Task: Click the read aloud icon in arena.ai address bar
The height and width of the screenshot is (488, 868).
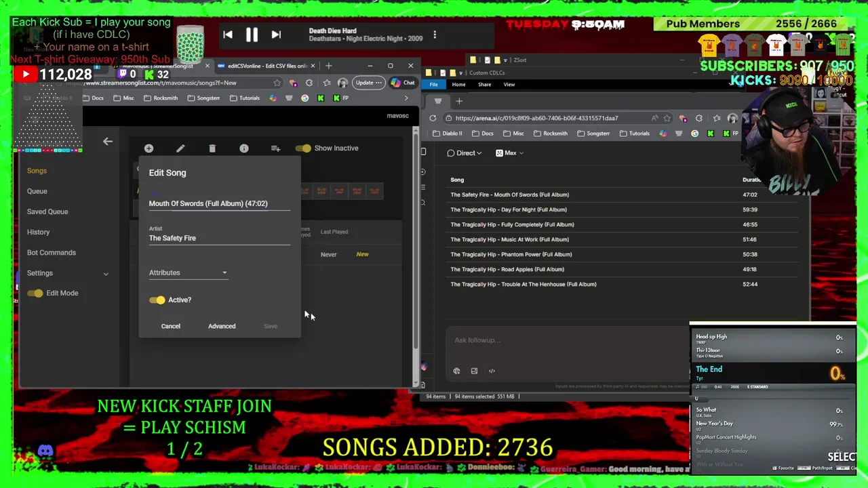Action: (654, 118)
